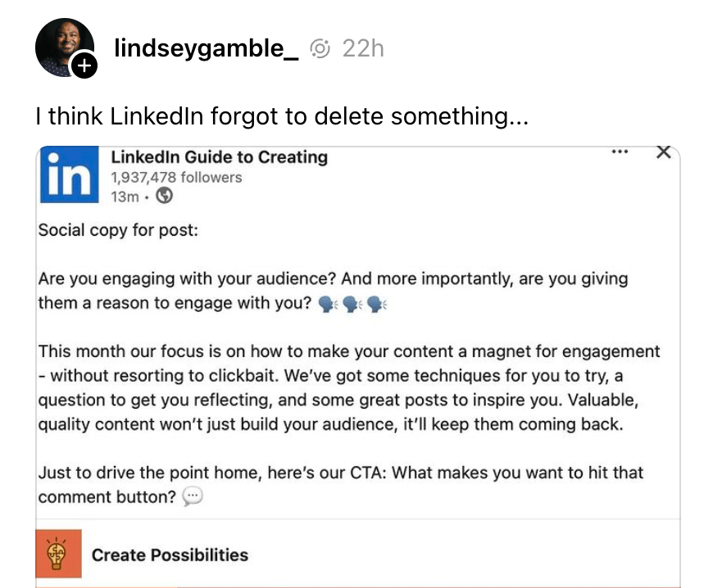Dismiss the LinkedIn post with X

pos(664,152)
